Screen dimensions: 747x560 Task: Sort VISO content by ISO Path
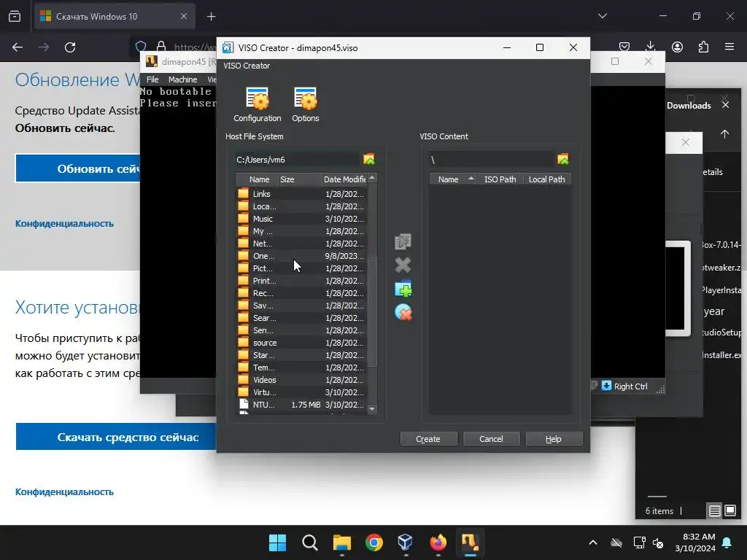[500, 179]
